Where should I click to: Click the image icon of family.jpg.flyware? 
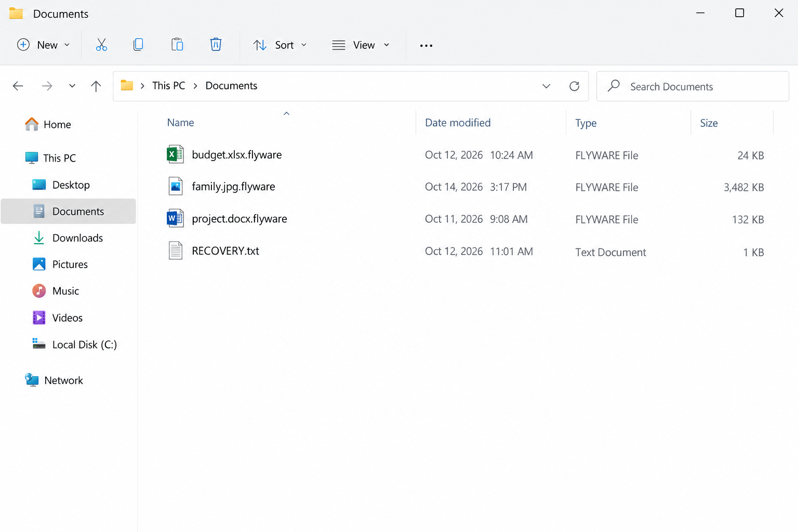pyautogui.click(x=176, y=187)
